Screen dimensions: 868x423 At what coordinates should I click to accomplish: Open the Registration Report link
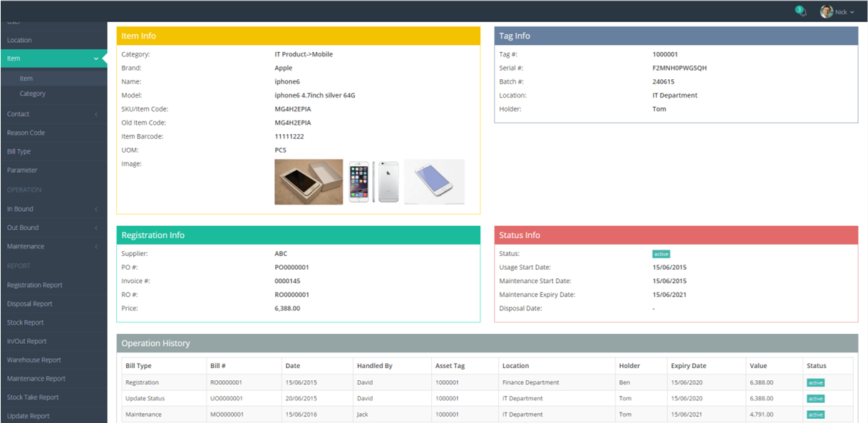pyautogui.click(x=53, y=285)
